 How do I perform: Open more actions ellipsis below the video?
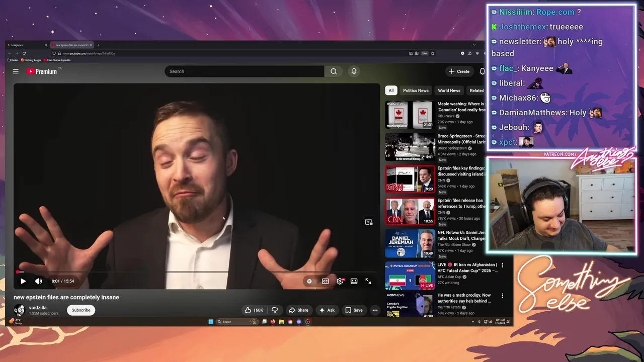click(375, 310)
